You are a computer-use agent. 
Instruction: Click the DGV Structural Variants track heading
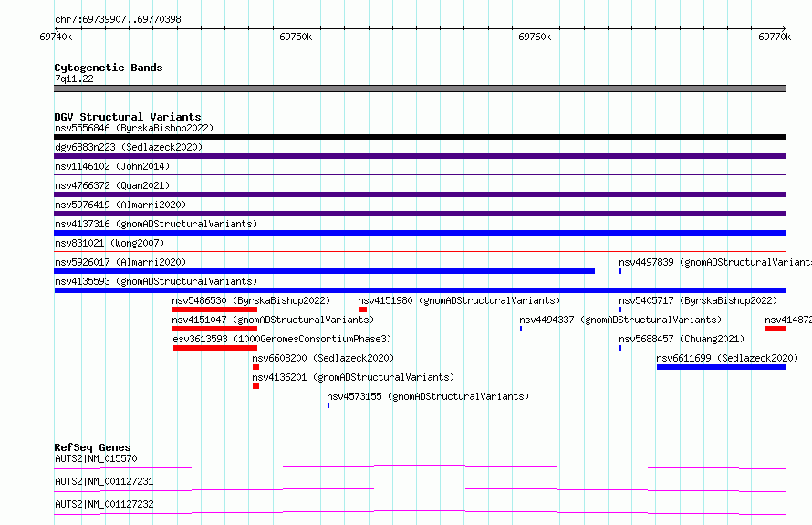tap(128, 117)
